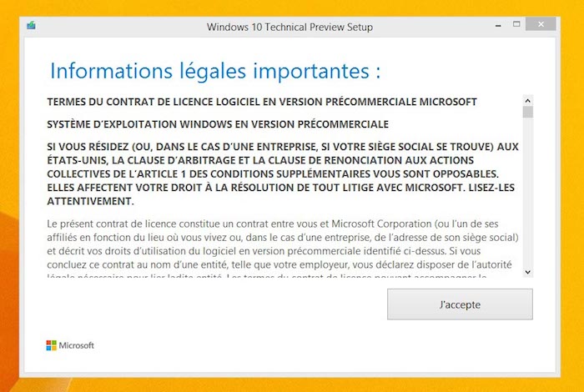The height and width of the screenshot is (392, 584).
Task: Click the "Informations légales importantes" heading
Action: (x=215, y=71)
